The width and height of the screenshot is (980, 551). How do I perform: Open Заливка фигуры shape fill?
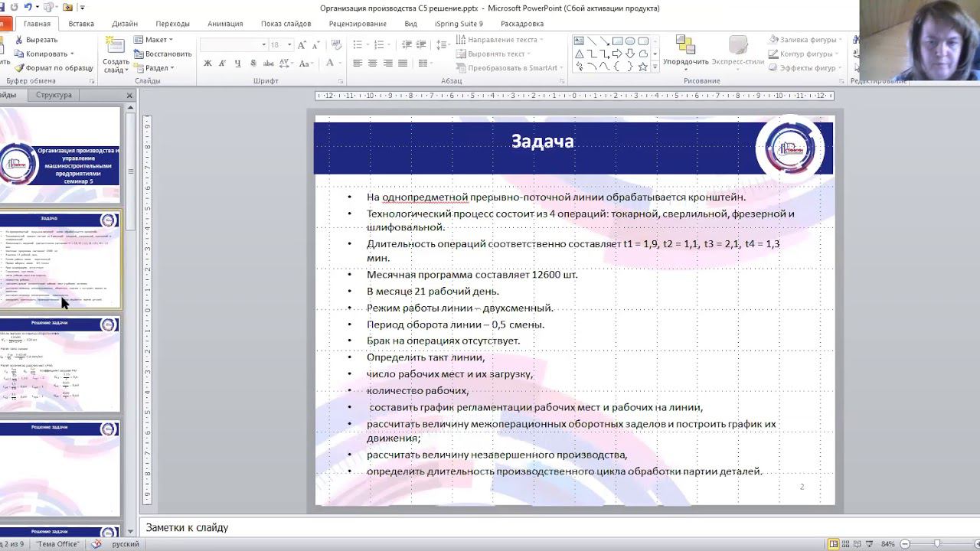(x=803, y=40)
